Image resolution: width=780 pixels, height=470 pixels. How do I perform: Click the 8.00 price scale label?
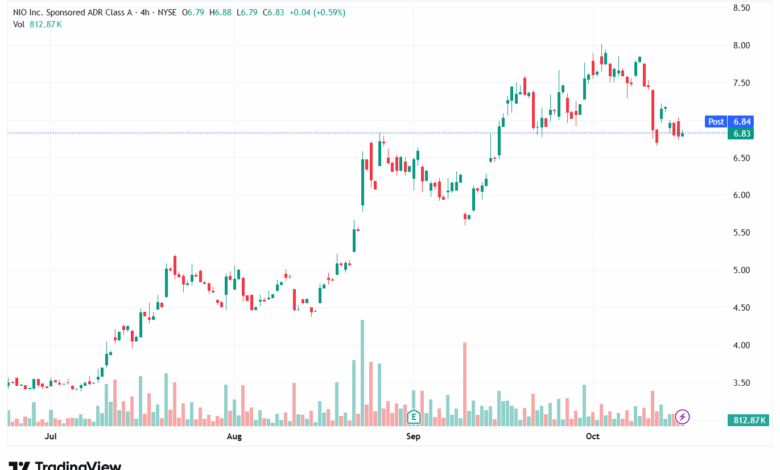(x=741, y=46)
